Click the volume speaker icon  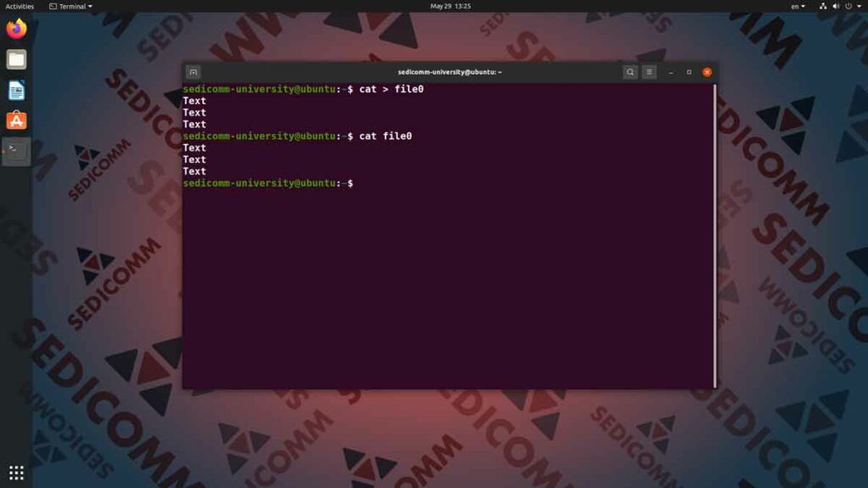pyautogui.click(x=836, y=6)
